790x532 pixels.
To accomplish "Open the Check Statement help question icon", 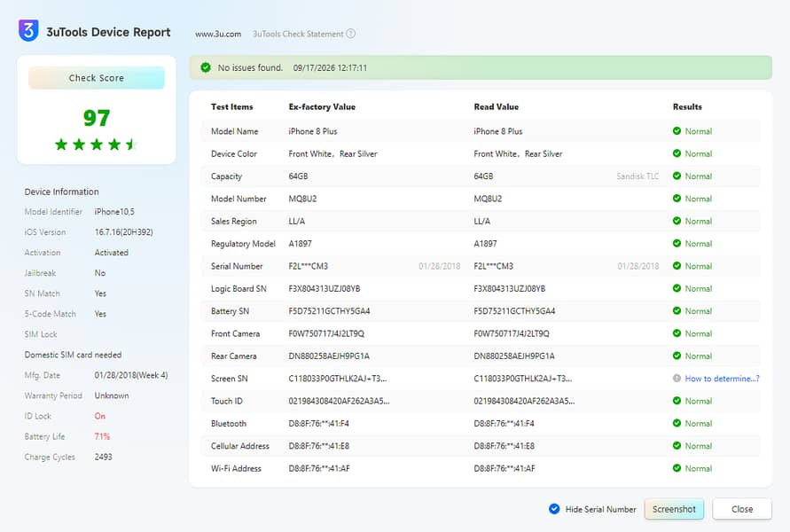I will (x=350, y=34).
